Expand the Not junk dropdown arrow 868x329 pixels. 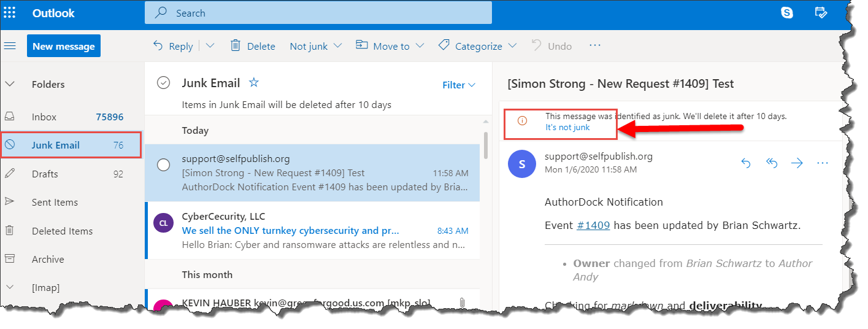pyautogui.click(x=339, y=45)
